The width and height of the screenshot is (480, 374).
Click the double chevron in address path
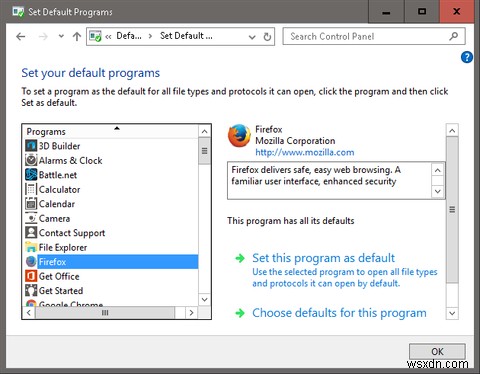[x=108, y=36]
